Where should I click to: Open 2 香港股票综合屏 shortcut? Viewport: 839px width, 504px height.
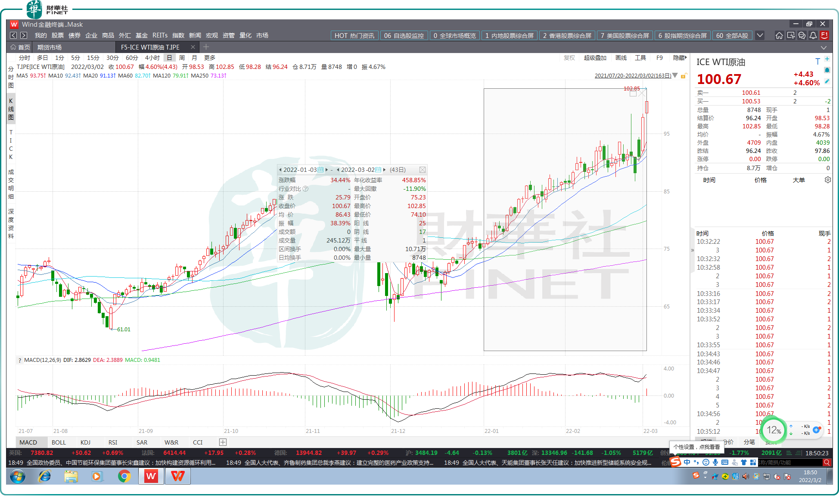[x=567, y=35]
